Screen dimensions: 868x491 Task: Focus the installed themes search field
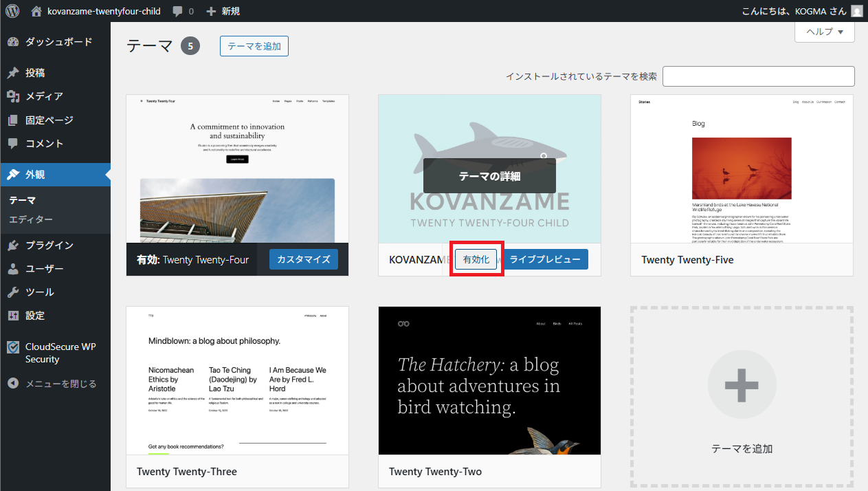[758, 76]
